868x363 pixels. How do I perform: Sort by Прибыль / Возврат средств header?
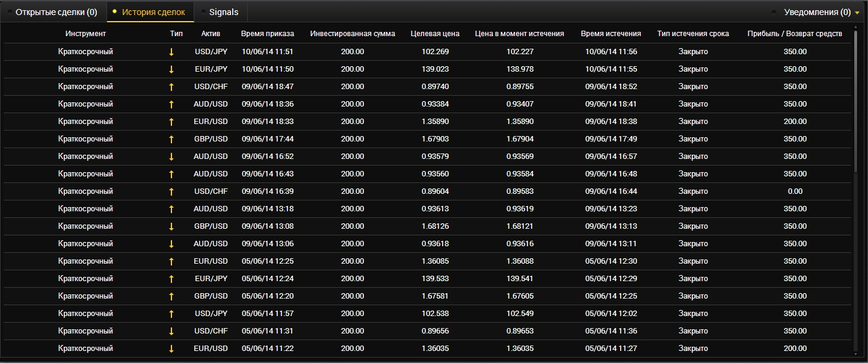pyautogui.click(x=794, y=34)
